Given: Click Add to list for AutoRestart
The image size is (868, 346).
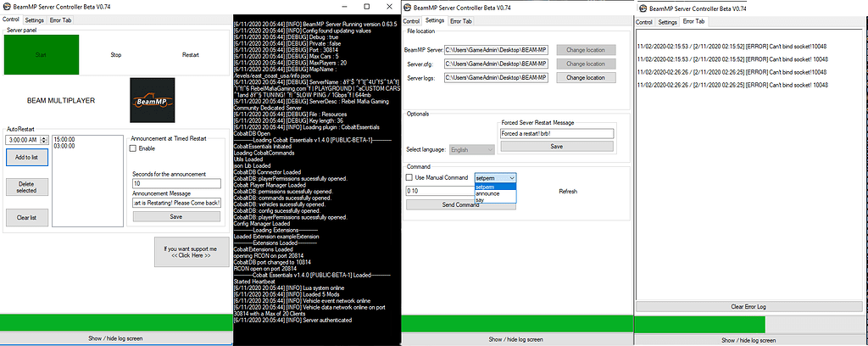Looking at the screenshot, I should pos(25,158).
